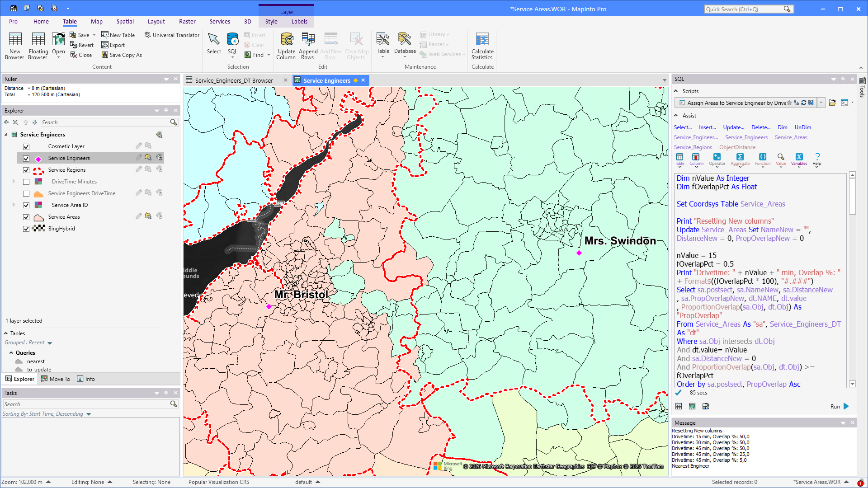Screen dimensions: 868x488
Task: Expand the Service Area ID theme node
Action: point(14,205)
